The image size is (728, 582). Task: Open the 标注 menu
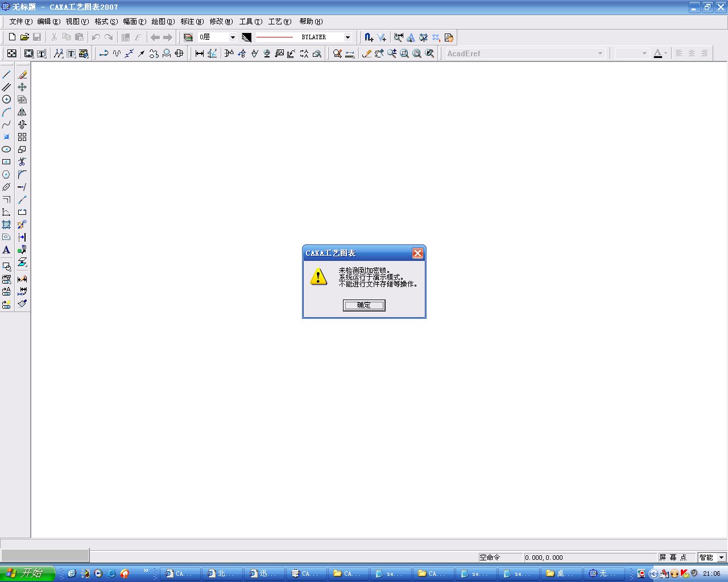click(192, 22)
